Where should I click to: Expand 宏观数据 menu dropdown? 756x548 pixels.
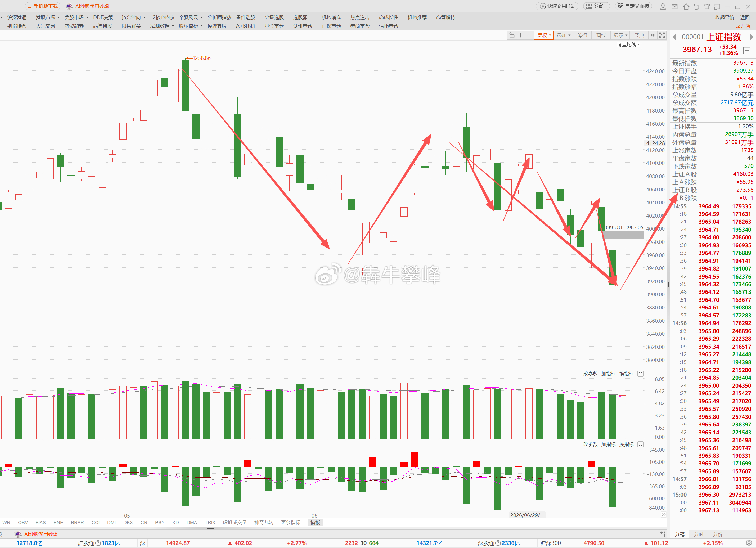(162, 26)
